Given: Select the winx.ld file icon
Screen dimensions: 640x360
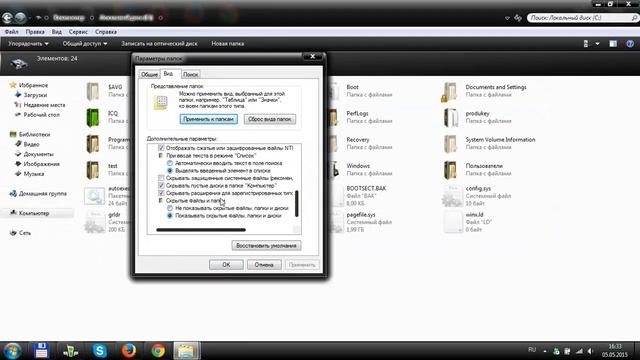Looking at the screenshot, I should pyautogui.click(x=452, y=222).
